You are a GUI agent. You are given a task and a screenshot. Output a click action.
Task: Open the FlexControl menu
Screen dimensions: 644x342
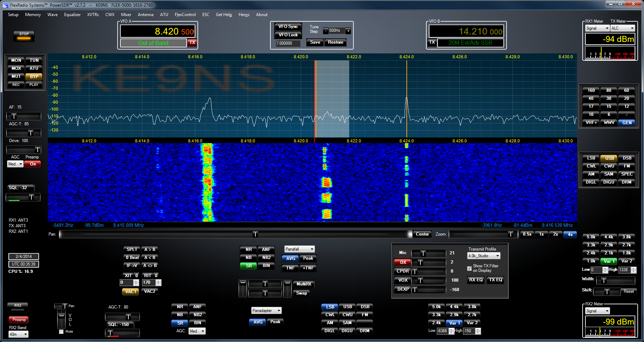tap(185, 15)
